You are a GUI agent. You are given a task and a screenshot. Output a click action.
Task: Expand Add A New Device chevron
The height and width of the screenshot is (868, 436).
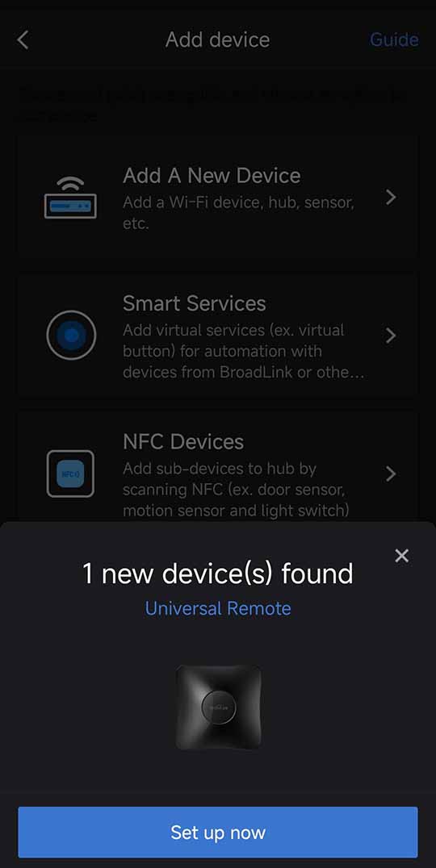point(391,197)
